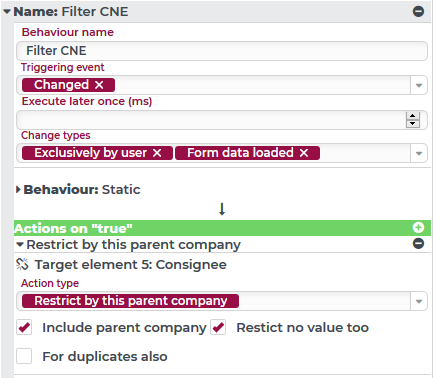
Task: Remove the Restrict by this parent company action
Action: click(x=418, y=244)
